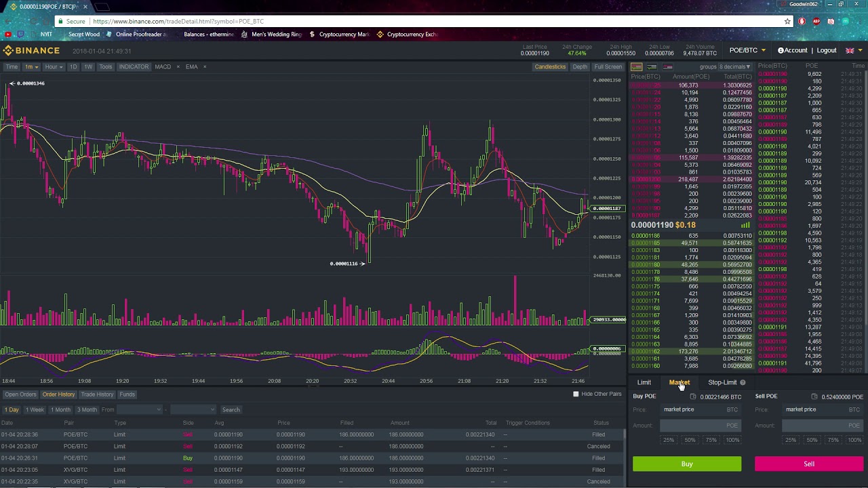Close the POE/BTC browser tab
Image resolution: width=868 pixels, height=488 pixels.
point(85,7)
